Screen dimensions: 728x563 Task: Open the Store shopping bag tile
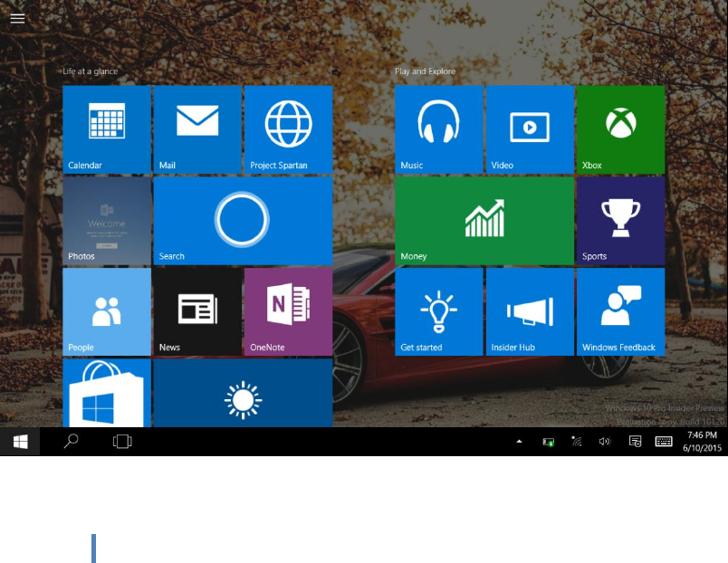click(107, 393)
